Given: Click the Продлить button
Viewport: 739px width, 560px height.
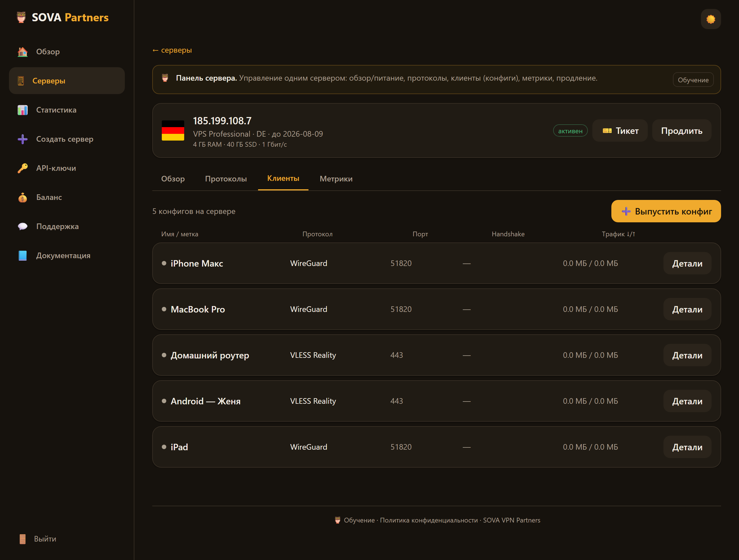Looking at the screenshot, I should click(x=682, y=131).
